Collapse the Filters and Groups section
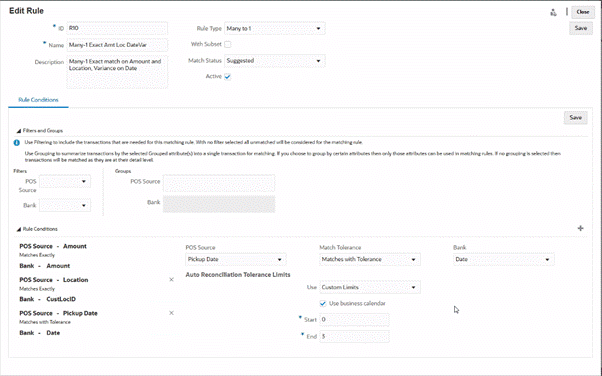Image resolution: width=602 pixels, height=376 pixels. pyautogui.click(x=18, y=131)
